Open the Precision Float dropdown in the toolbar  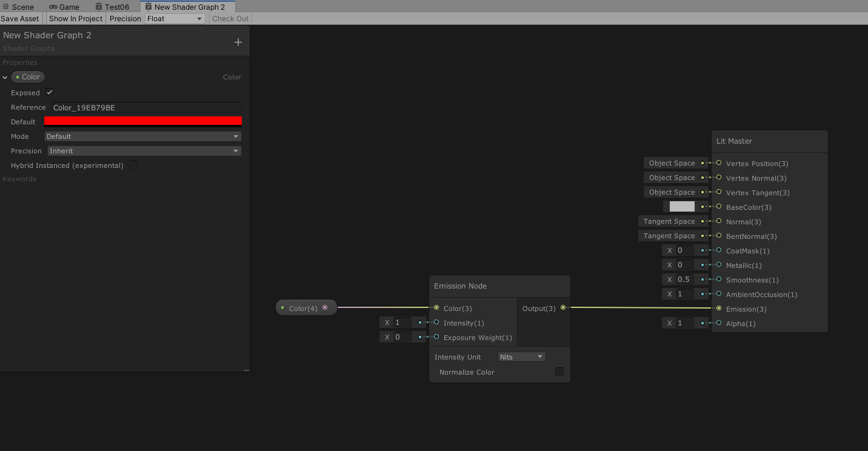175,18
